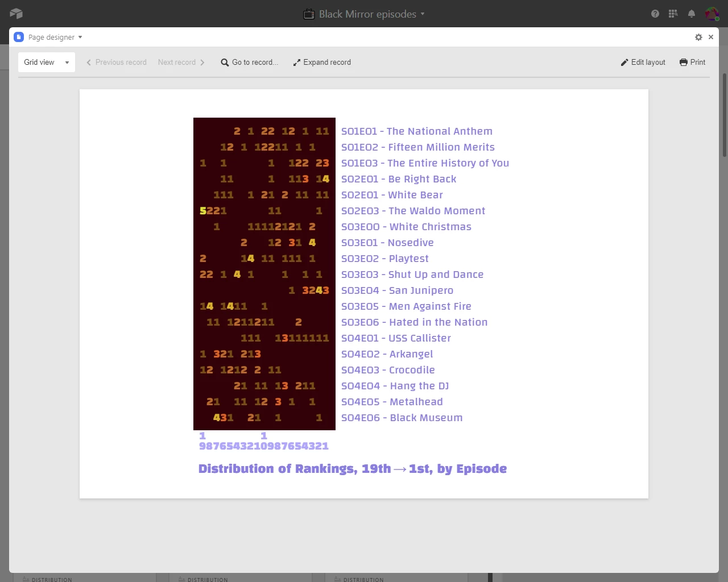The image size is (728, 582).
Task: Expand the Page designer title dropdown
Action: (x=80, y=37)
